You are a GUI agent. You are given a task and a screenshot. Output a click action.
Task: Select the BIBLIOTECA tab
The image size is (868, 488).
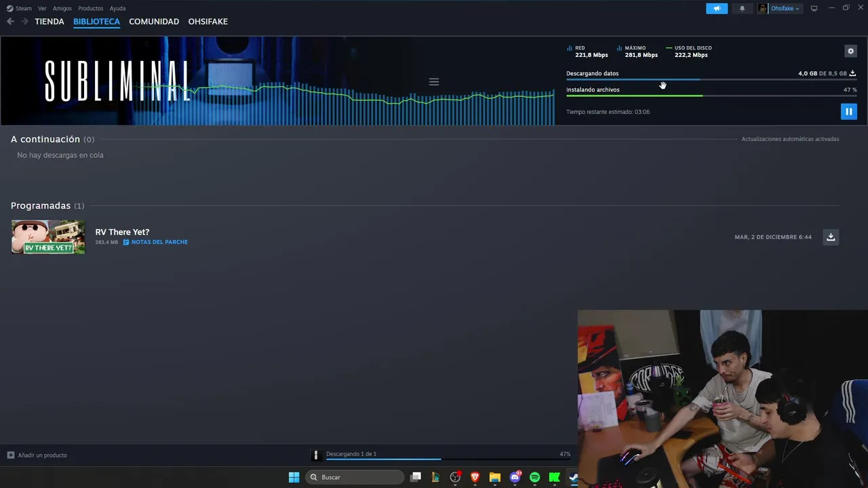pyautogui.click(x=96, y=22)
